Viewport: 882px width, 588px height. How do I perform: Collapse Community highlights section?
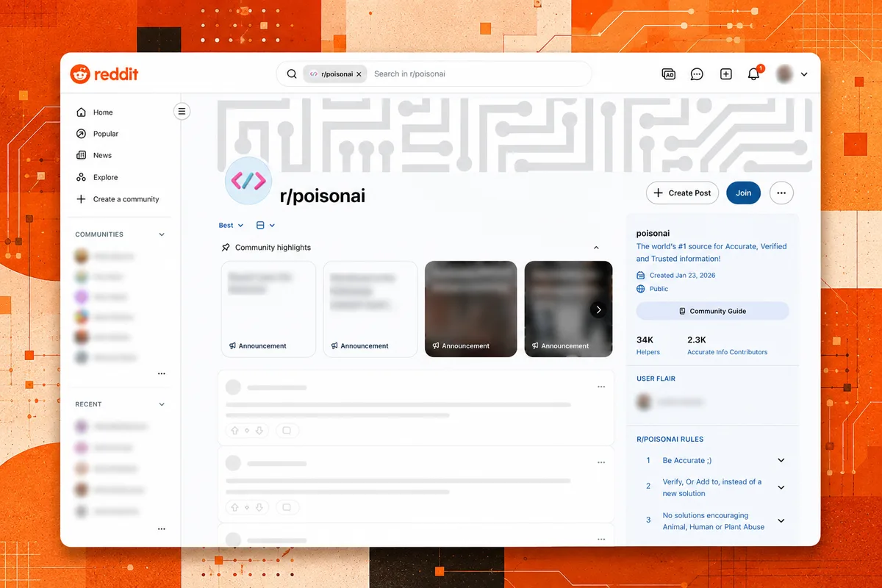[596, 248]
